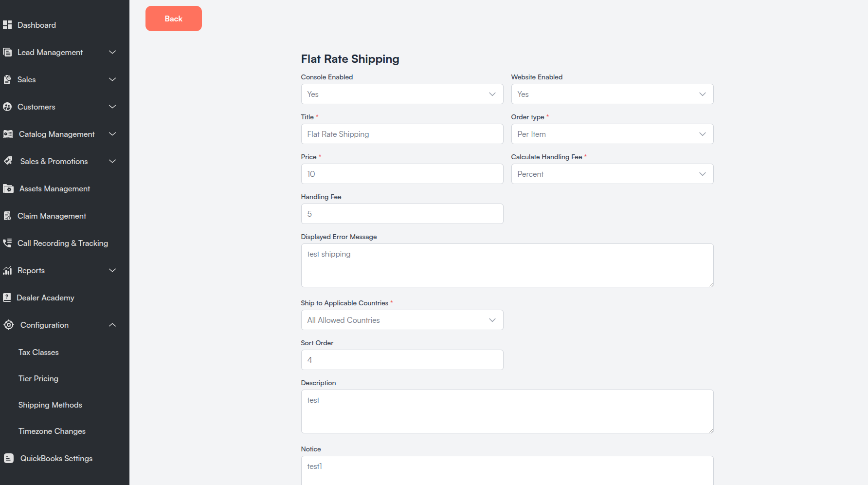Expand the Lead Management submenu chevron
The width and height of the screenshot is (868, 485).
pyautogui.click(x=112, y=52)
